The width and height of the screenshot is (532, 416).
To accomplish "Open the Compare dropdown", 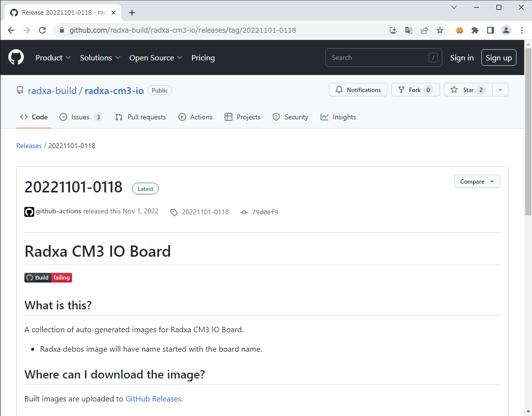I will click(x=477, y=182).
